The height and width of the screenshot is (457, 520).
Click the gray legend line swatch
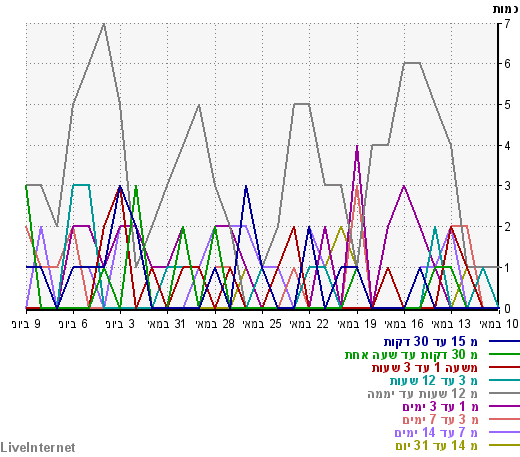tap(504, 393)
